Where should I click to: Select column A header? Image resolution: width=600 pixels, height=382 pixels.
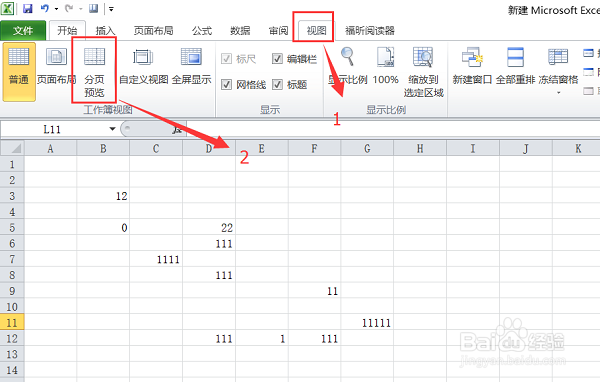tap(51, 148)
